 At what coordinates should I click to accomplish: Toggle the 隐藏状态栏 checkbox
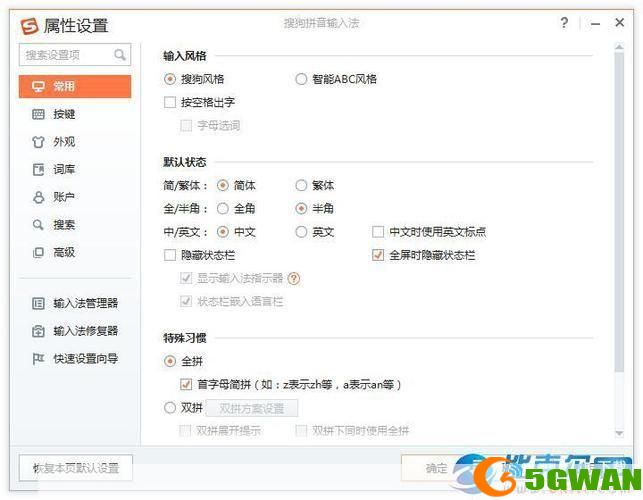pyautogui.click(x=170, y=256)
